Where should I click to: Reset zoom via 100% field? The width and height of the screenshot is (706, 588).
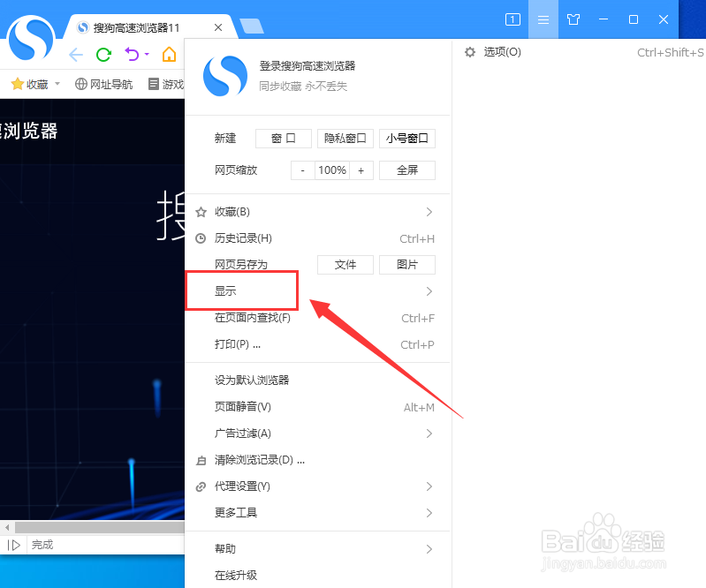coord(332,170)
